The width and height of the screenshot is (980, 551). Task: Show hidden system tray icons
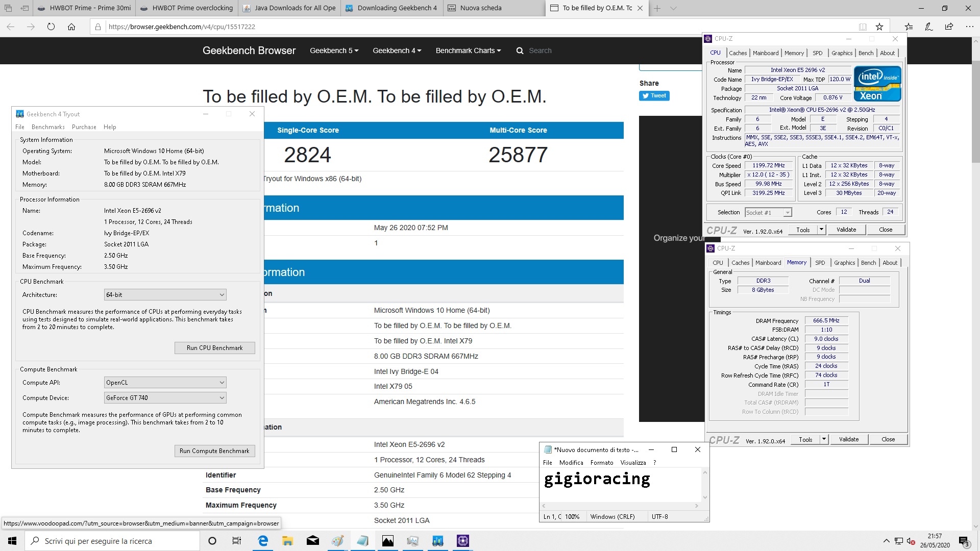click(x=886, y=541)
